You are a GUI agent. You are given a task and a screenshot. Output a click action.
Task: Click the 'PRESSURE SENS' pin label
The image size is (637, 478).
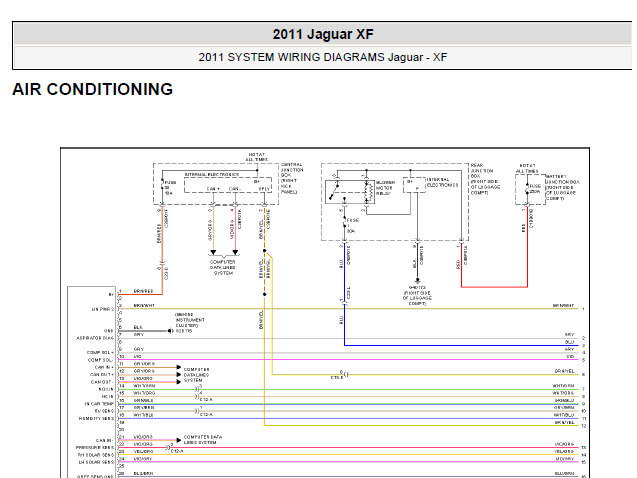pyautogui.click(x=95, y=448)
